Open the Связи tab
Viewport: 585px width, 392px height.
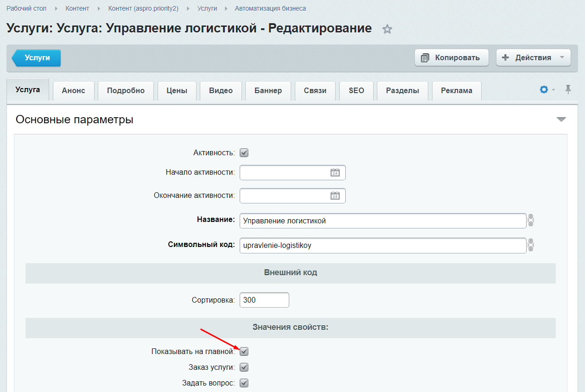click(316, 91)
